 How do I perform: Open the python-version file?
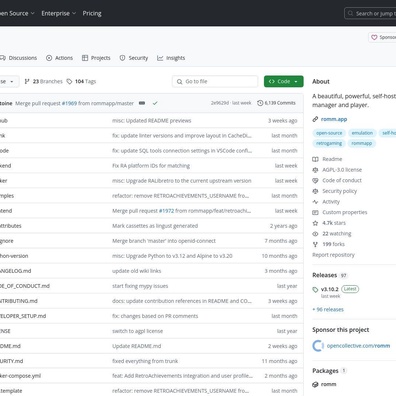point(14,256)
